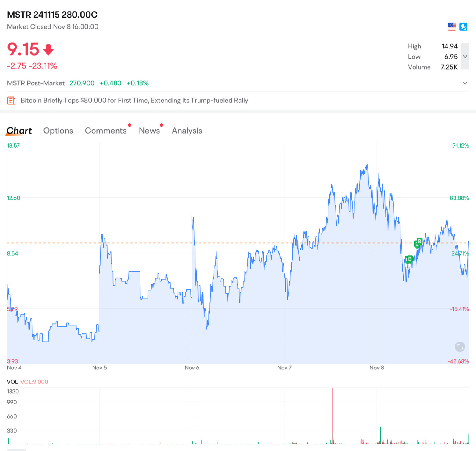Screen dimensions: 476x451
Task: Click the 171.12% percentage axis label
Action: (460, 146)
